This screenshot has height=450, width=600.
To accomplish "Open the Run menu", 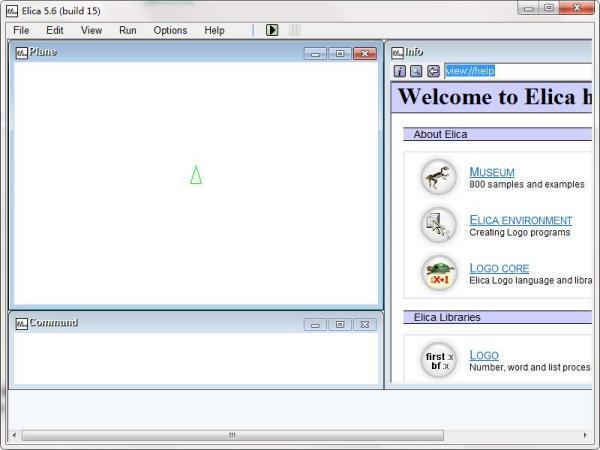I will click(128, 30).
